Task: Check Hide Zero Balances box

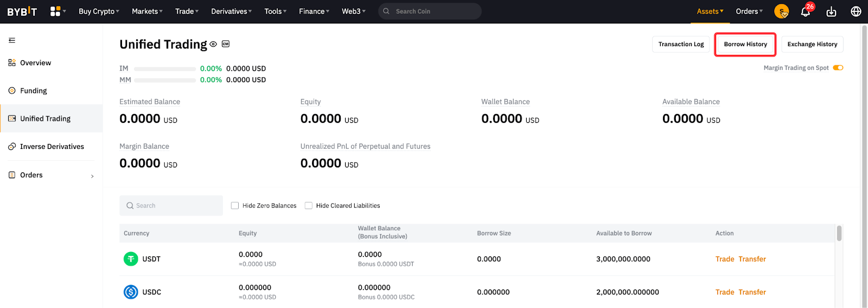Action: coord(235,205)
